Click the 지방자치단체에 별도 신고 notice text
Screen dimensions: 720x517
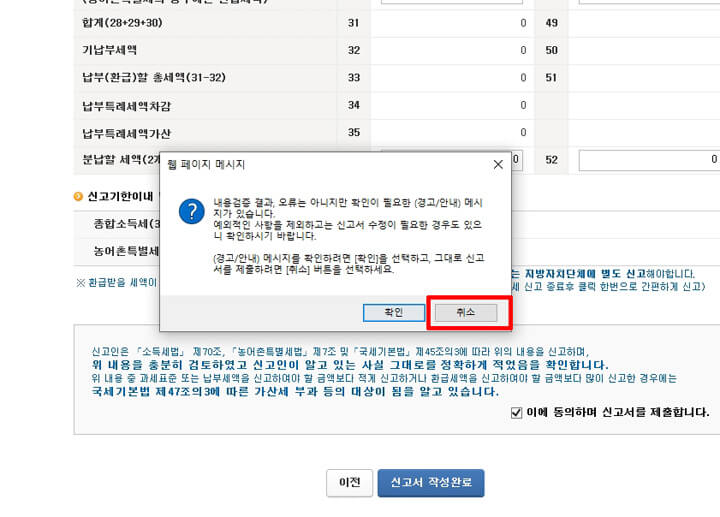[585, 274]
